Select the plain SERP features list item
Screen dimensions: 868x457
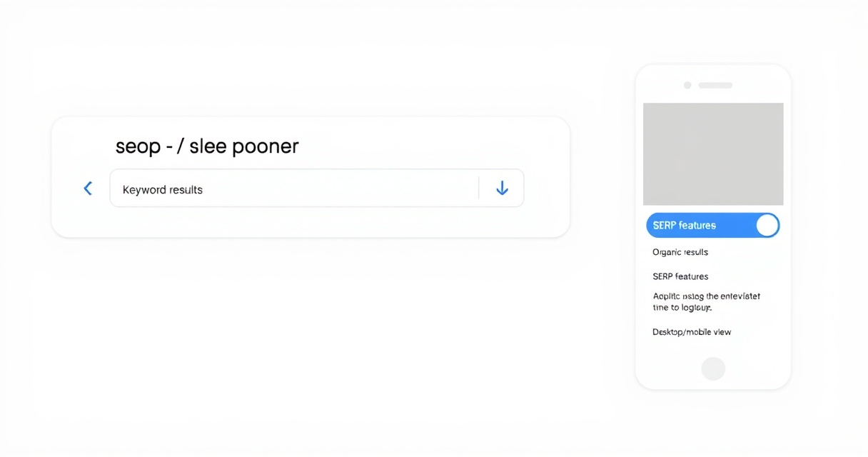click(680, 276)
